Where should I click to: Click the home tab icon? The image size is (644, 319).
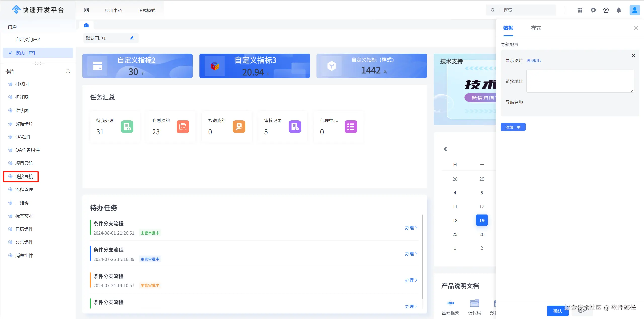86,25
